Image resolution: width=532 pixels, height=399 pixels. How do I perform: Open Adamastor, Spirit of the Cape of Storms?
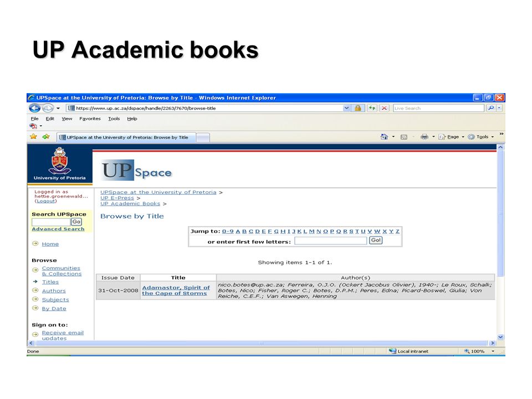pos(176,290)
